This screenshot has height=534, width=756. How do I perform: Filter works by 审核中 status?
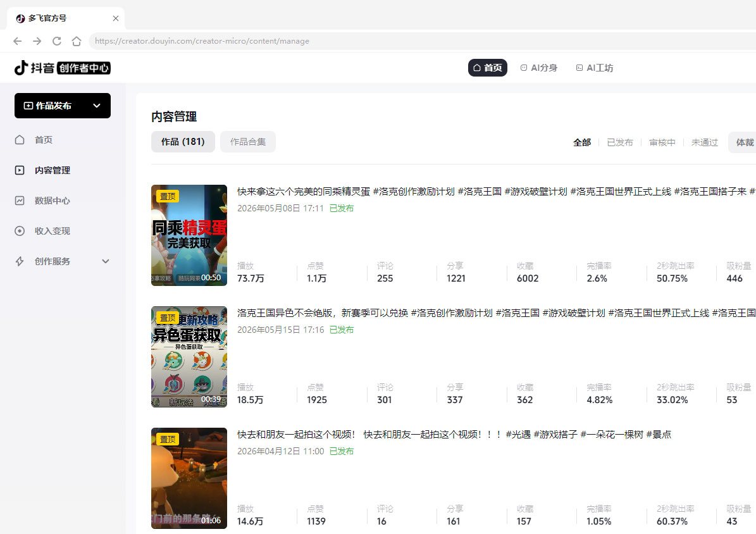(662, 142)
